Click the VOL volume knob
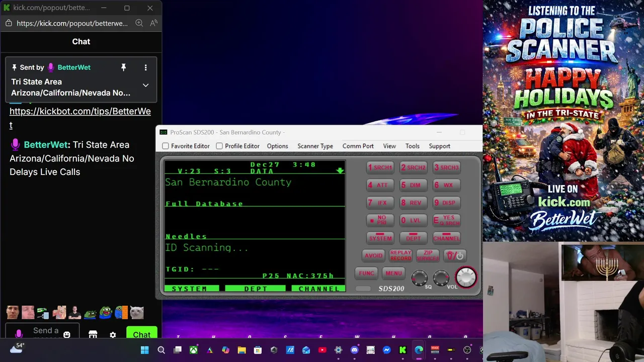The width and height of the screenshot is (644, 362). (x=441, y=278)
